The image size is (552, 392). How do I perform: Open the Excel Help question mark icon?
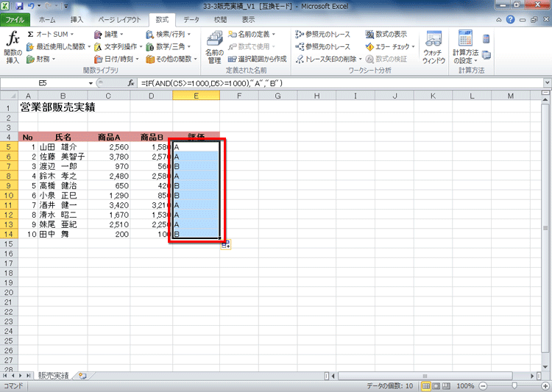(x=511, y=20)
